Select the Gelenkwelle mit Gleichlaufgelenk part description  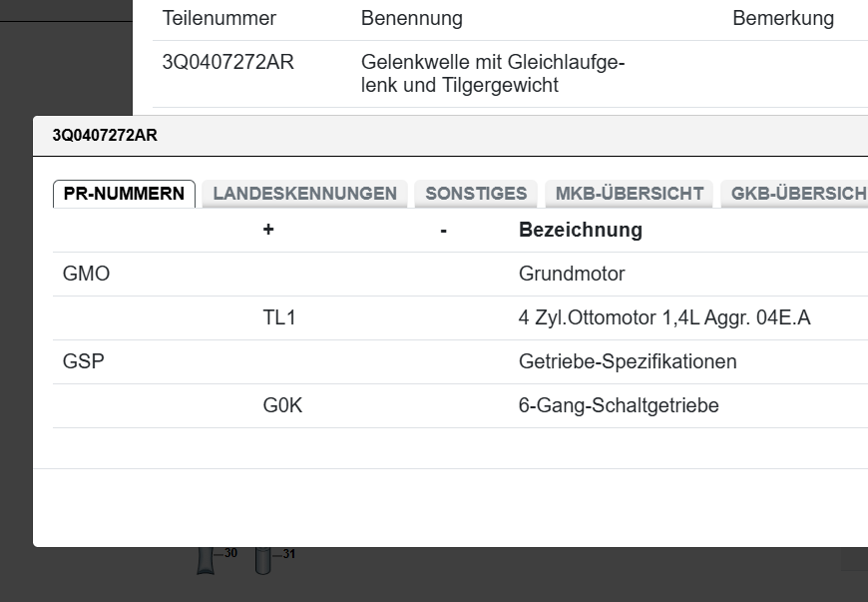click(x=493, y=73)
